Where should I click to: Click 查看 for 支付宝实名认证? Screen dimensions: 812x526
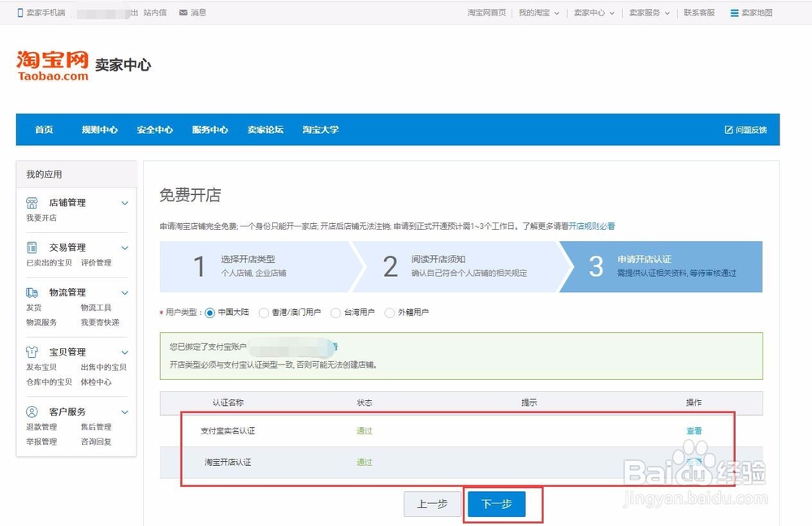694,431
